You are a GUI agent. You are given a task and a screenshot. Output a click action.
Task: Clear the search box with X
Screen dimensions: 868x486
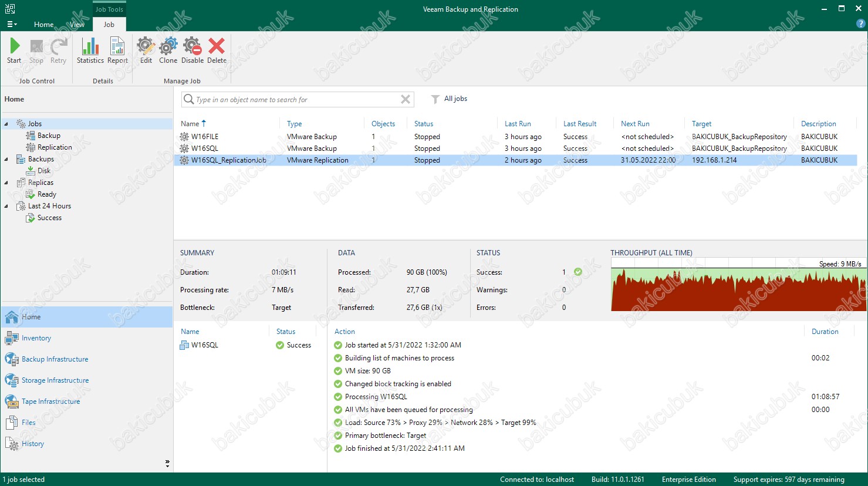(x=406, y=99)
